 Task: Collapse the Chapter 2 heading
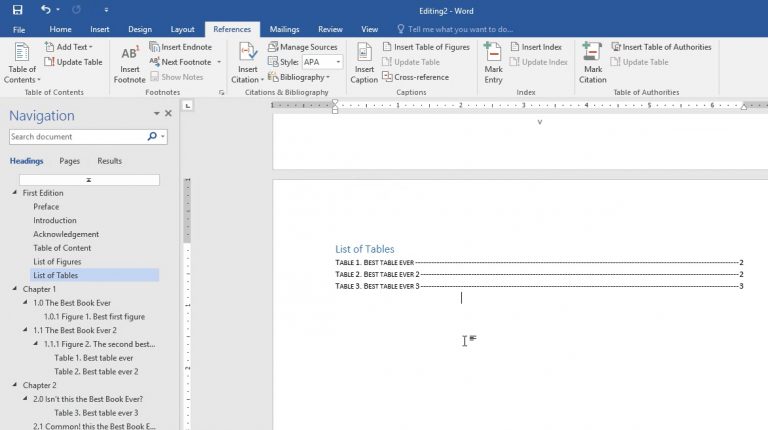tap(15, 385)
